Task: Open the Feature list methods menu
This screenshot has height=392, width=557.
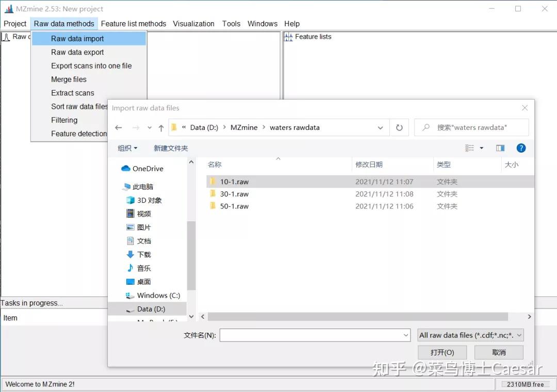Action: click(134, 24)
